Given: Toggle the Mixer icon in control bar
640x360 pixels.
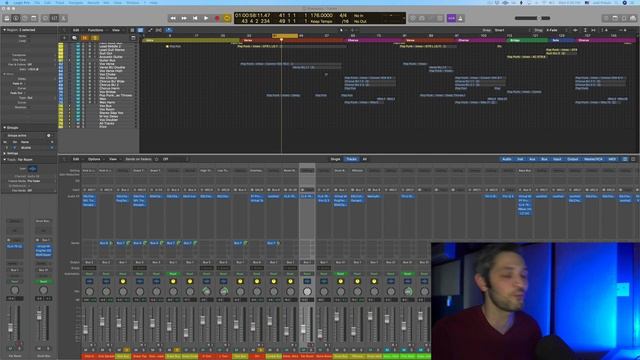Looking at the screenshot, I should point(55,18).
